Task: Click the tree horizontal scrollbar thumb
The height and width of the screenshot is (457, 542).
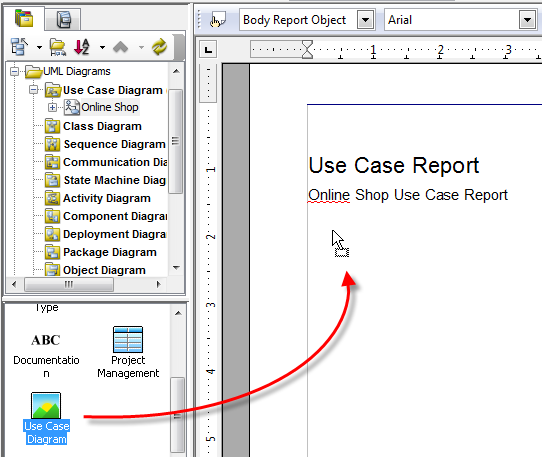Action: 69,285
